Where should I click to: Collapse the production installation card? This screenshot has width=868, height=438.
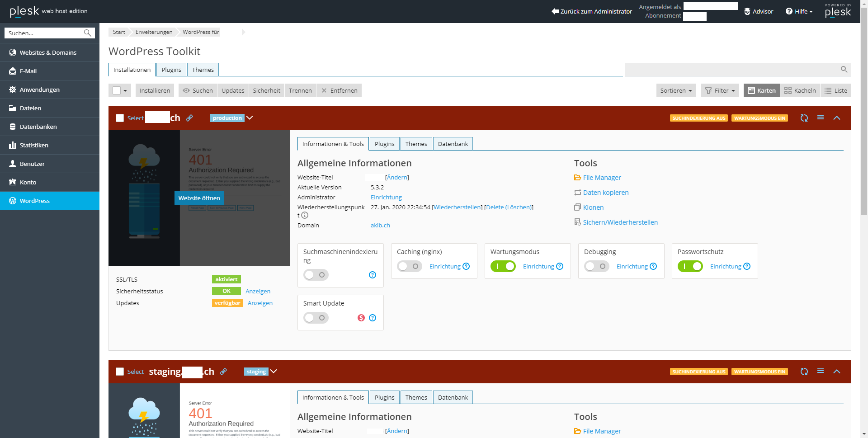(837, 118)
